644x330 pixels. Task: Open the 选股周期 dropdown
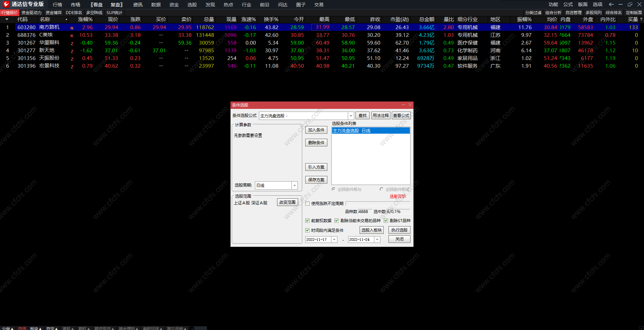[x=294, y=185]
